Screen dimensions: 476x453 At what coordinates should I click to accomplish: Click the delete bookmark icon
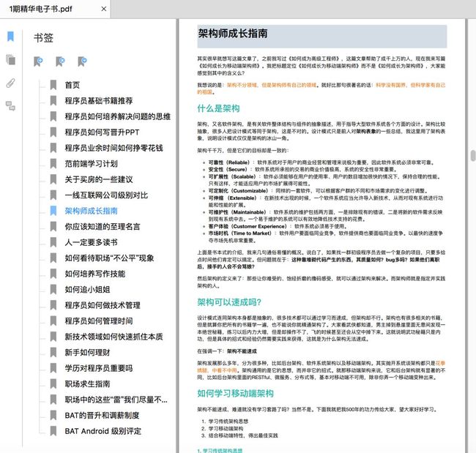60,61
